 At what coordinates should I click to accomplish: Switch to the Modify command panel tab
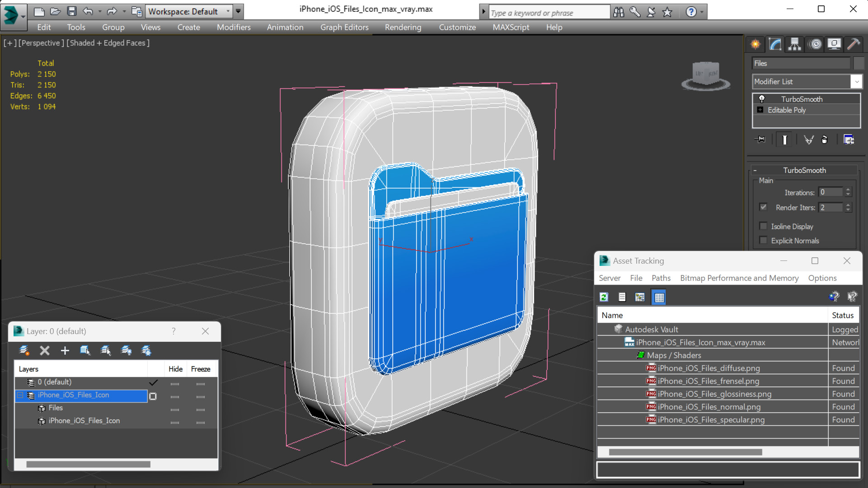pyautogui.click(x=775, y=44)
